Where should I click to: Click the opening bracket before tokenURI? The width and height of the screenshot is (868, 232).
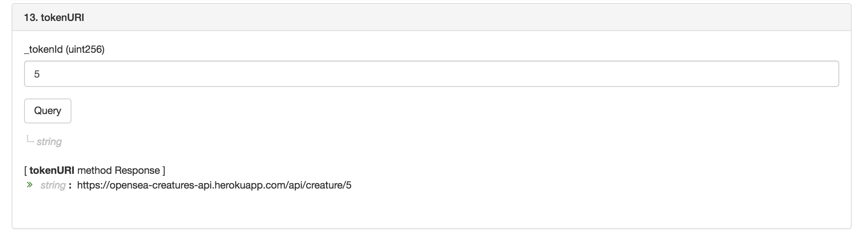(26, 171)
